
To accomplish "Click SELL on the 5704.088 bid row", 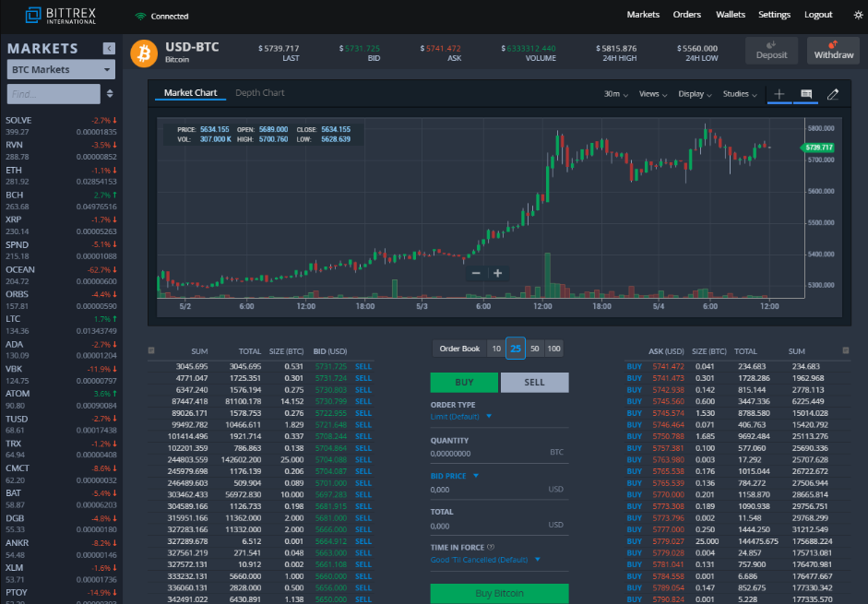I will click(363, 459).
